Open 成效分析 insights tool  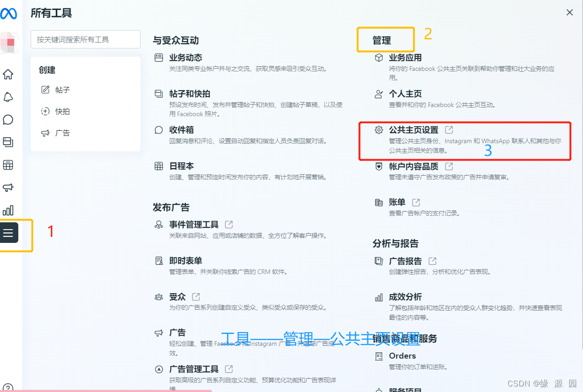coord(405,297)
